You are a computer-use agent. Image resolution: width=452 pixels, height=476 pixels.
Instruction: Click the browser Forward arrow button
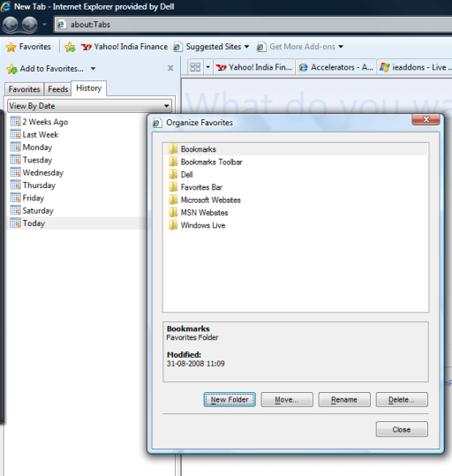point(30,25)
